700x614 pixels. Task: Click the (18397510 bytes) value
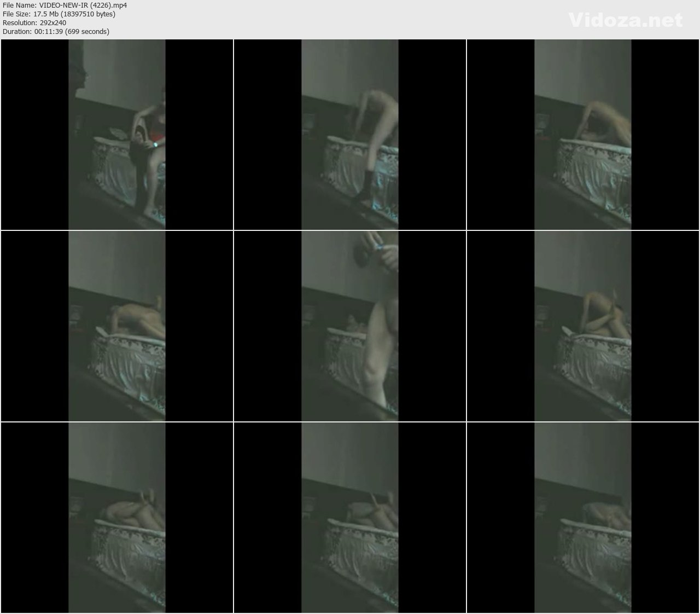click(x=86, y=14)
